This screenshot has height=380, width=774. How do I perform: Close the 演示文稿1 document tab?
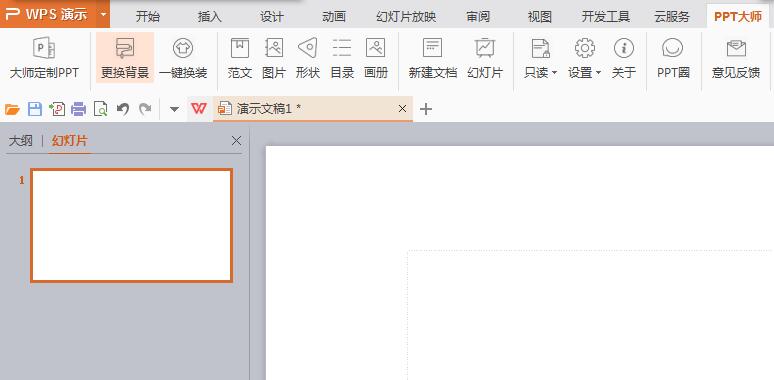(x=402, y=109)
